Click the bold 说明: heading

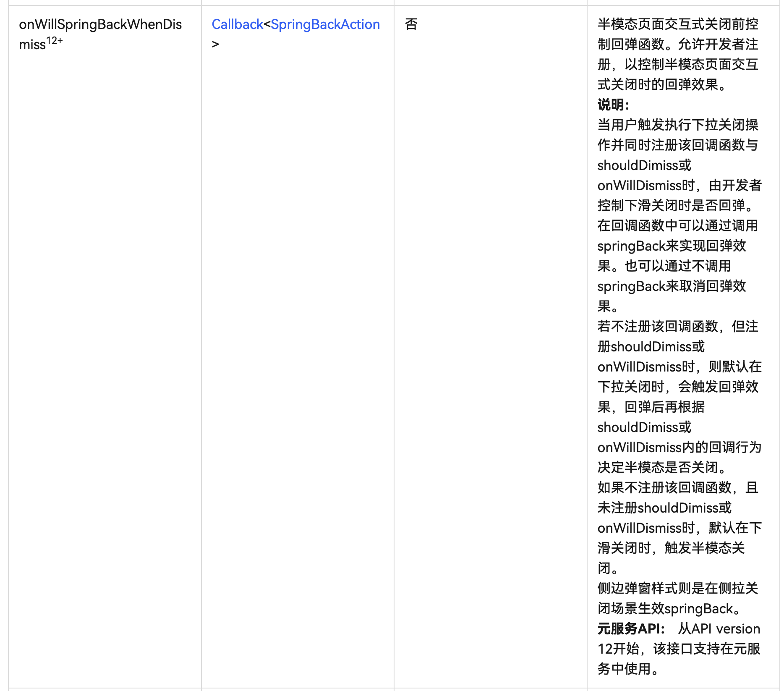pos(613,105)
